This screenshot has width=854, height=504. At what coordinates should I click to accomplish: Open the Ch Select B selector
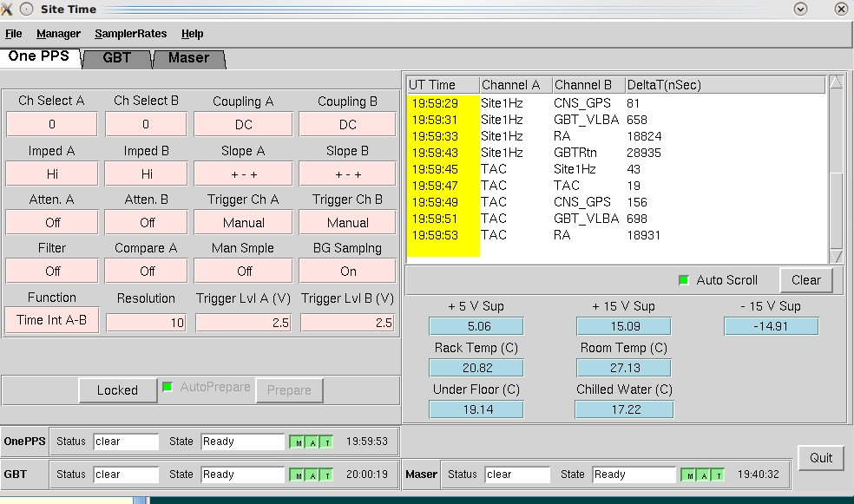pos(147,124)
